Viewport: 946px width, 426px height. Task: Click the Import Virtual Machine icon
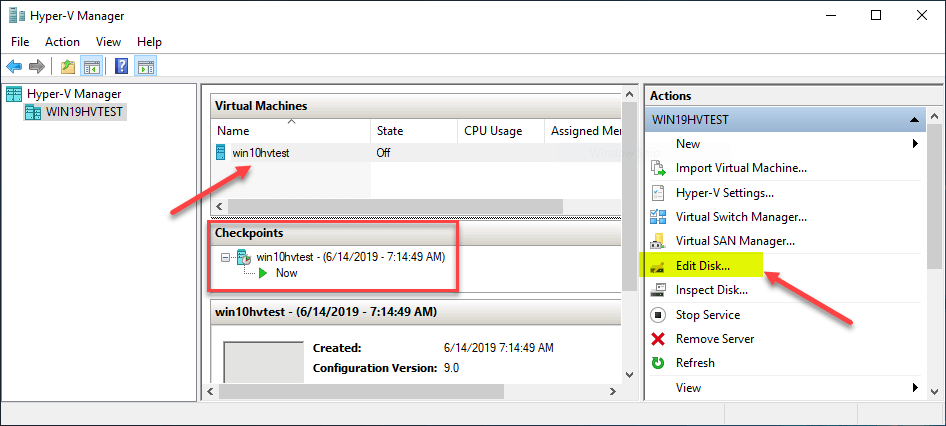(658, 168)
